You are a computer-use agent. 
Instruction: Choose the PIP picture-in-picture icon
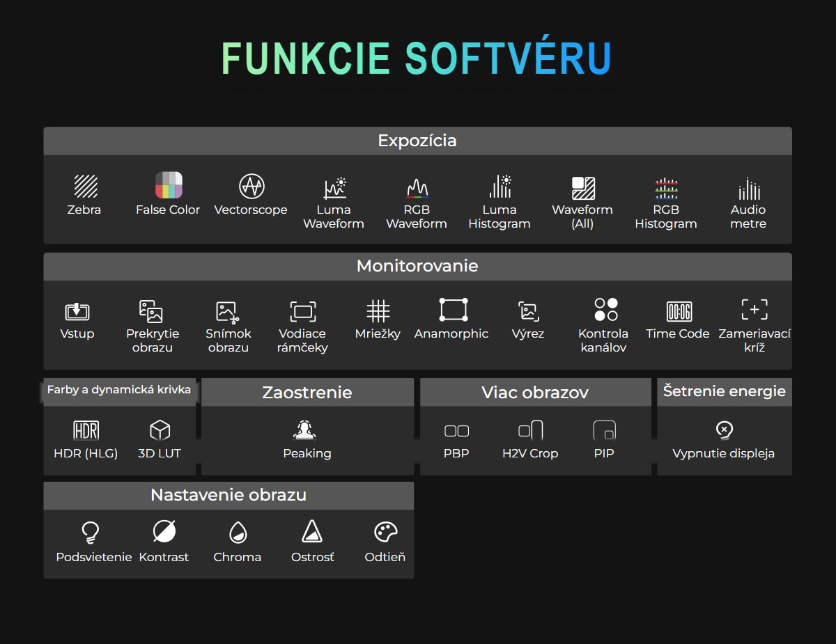tap(604, 430)
